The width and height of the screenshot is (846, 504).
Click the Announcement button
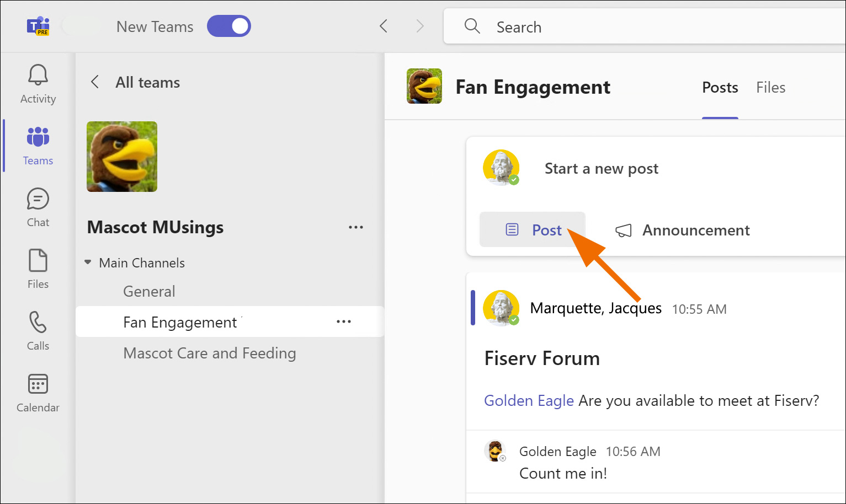(683, 230)
